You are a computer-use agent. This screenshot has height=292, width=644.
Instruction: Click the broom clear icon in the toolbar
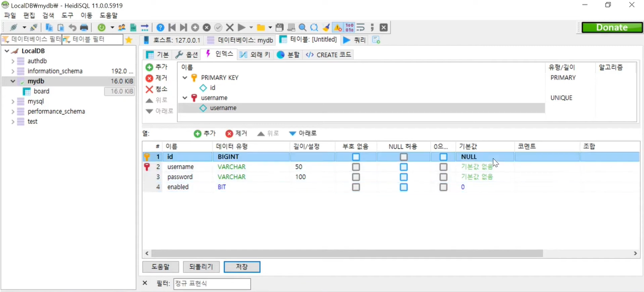click(x=326, y=27)
